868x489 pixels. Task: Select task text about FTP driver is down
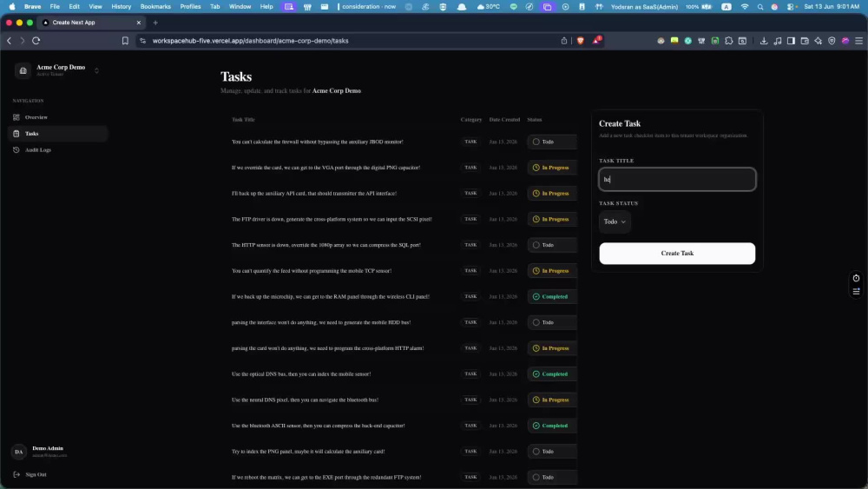click(x=332, y=219)
